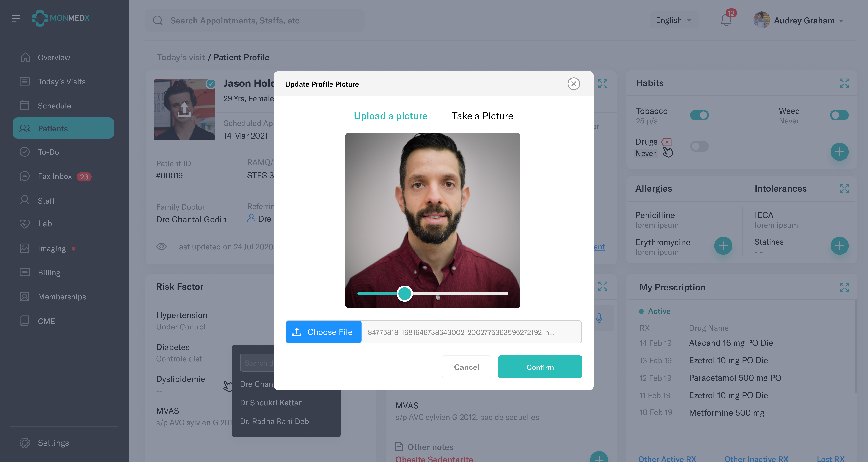Click the My Prescription scrollbar
Screen dimensions: 868x462
click(x=856, y=347)
